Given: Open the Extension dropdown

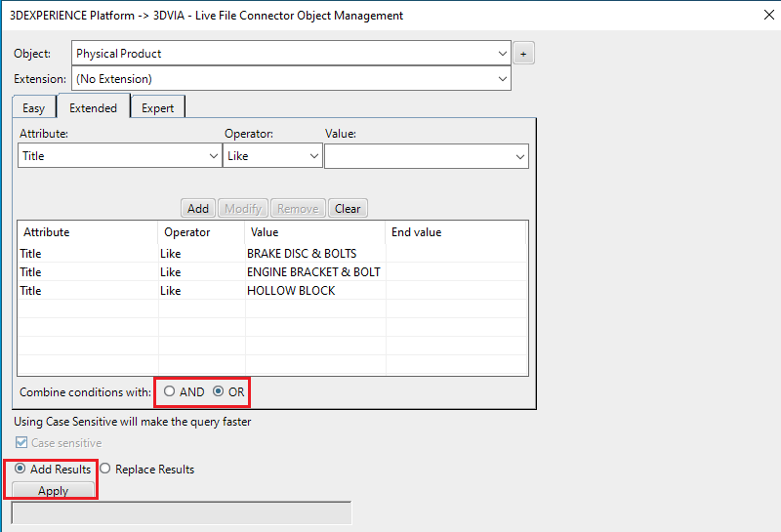Looking at the screenshot, I should coord(291,79).
